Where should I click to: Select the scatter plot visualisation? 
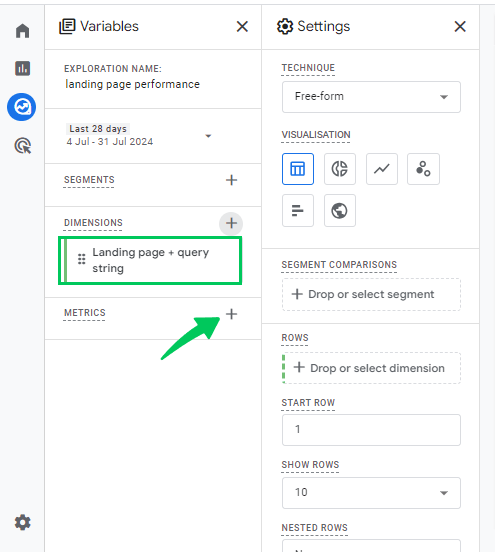pos(423,169)
